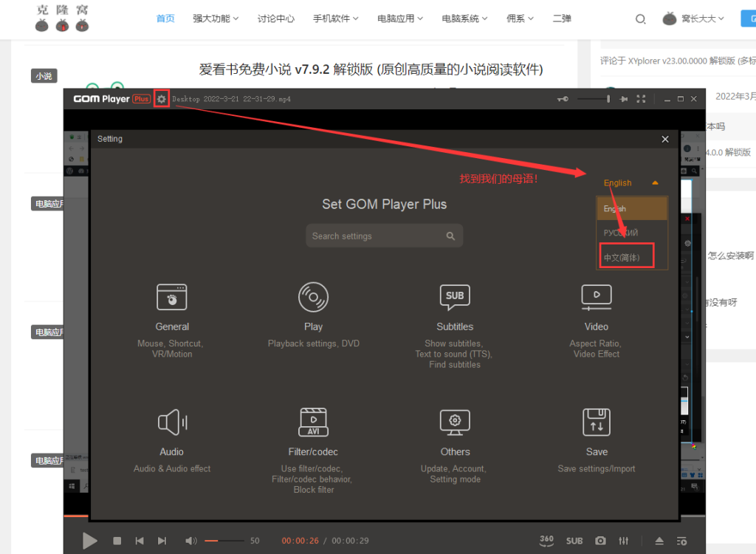Open Filter/codec AVI icon
This screenshot has height=554, width=756.
[x=313, y=422]
